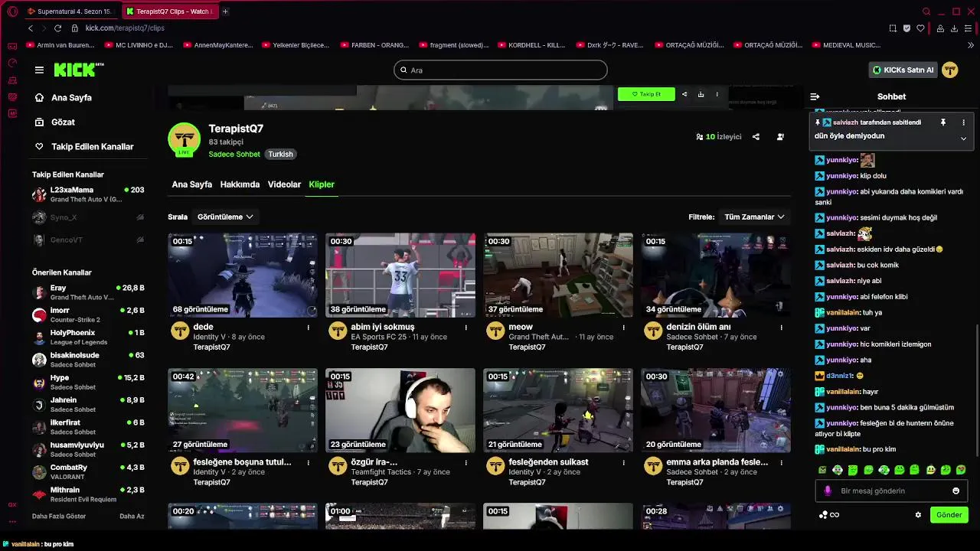Screen dimensions: 980x551
Task: Open the MEDIEVAL MUSIC bookmark
Action: (847, 45)
